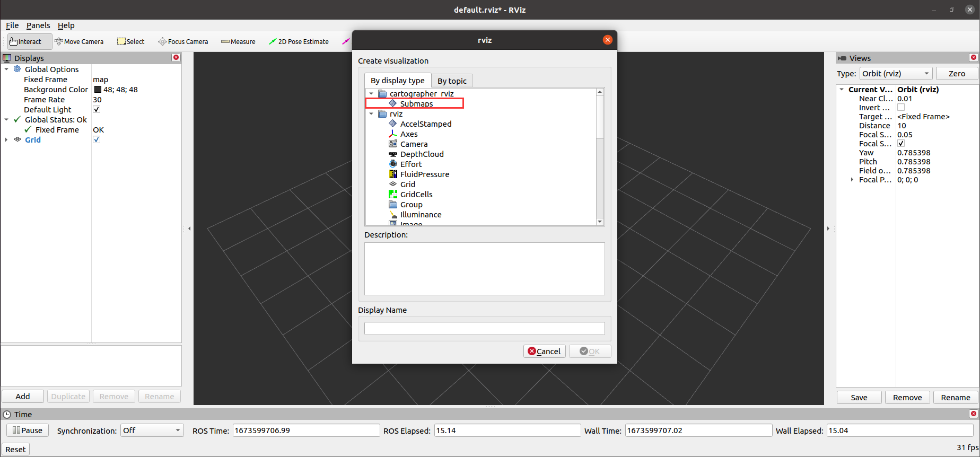Screen dimensions: 980x457
Task: Switch to the By topic tab
Action: coord(452,81)
